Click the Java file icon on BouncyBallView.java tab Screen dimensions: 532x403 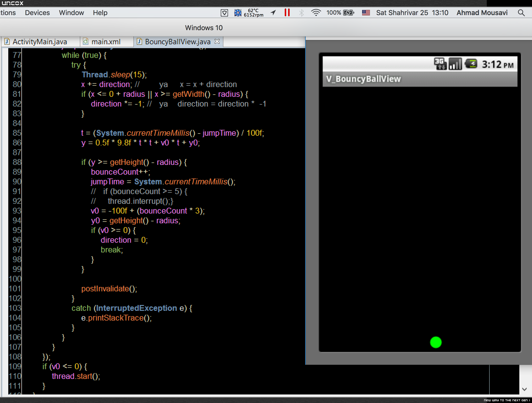(x=139, y=42)
